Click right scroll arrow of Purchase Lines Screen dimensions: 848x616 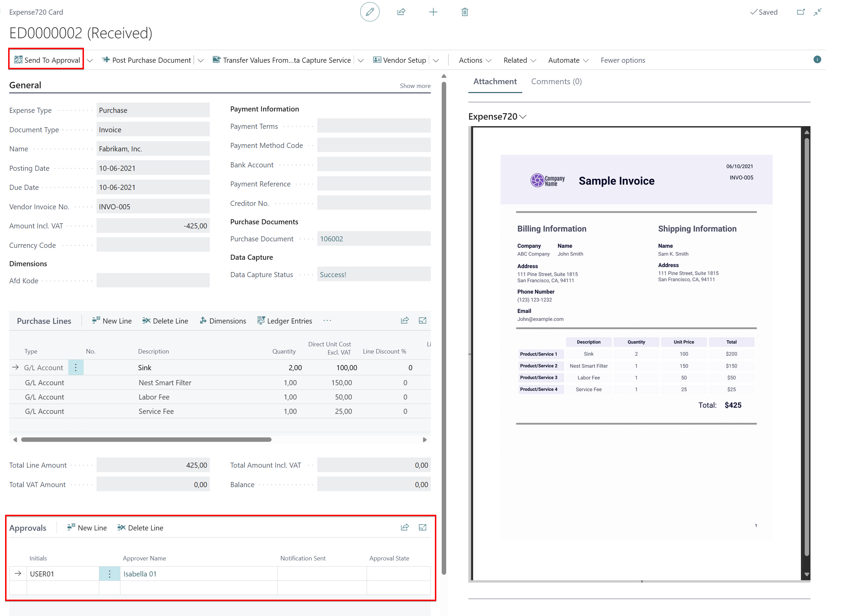tap(425, 440)
